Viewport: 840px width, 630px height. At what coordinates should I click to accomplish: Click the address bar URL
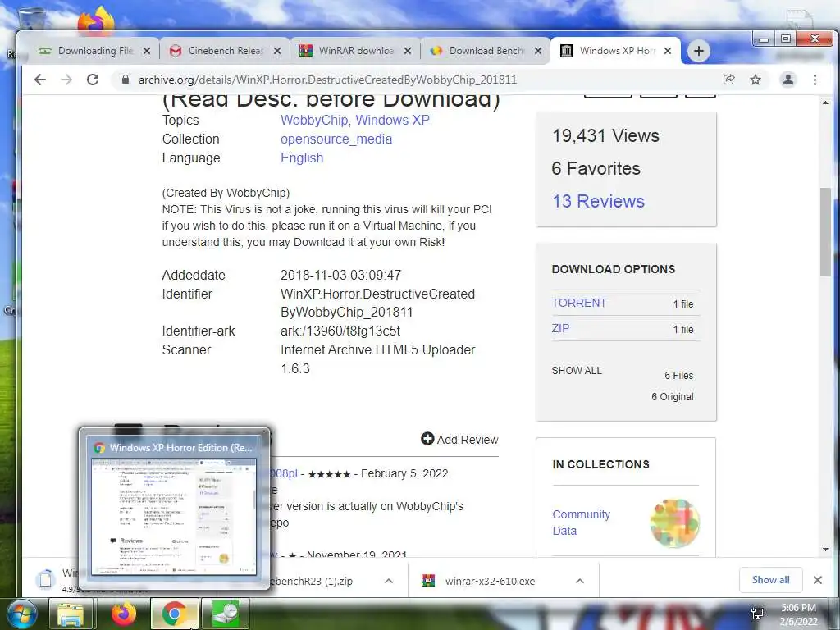tap(327, 80)
